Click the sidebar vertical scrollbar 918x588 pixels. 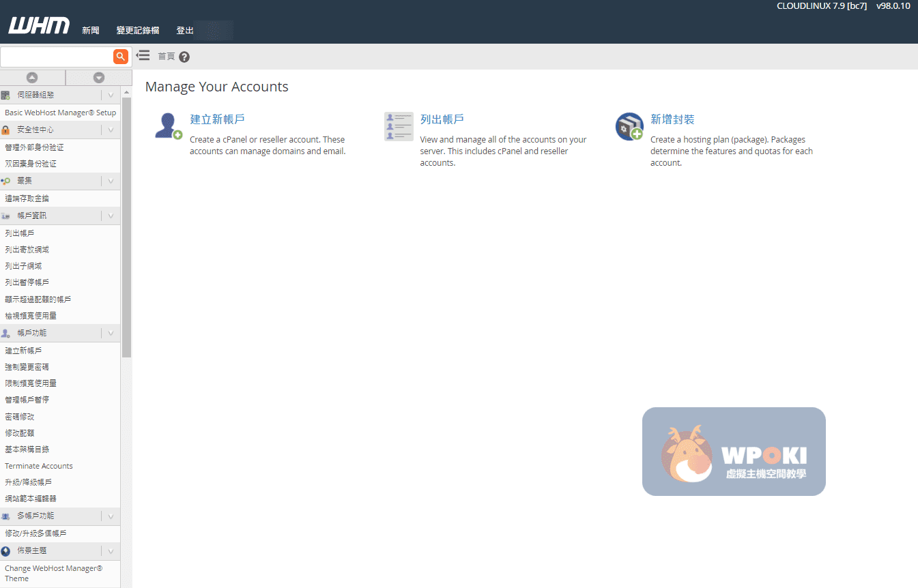pyautogui.click(x=126, y=225)
